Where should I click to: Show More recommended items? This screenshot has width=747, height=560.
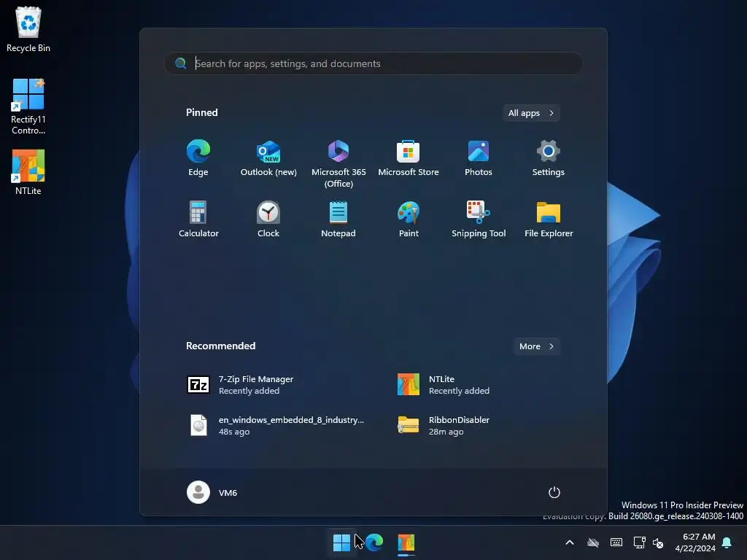tap(536, 346)
